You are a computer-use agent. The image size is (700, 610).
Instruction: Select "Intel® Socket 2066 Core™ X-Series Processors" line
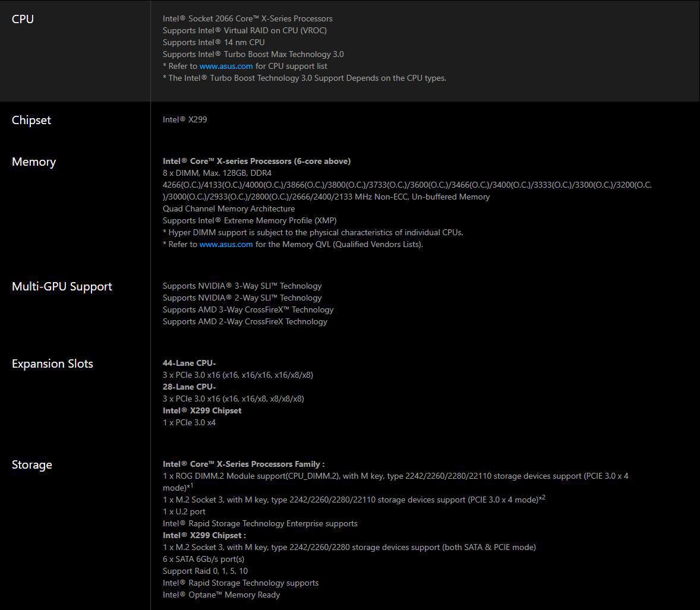(248, 19)
